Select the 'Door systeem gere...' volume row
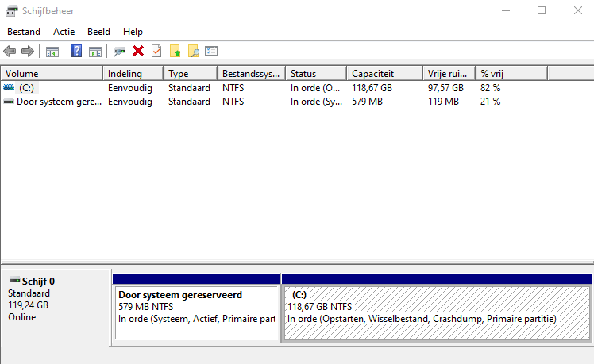Image resolution: width=594 pixels, height=364 pixels. (x=274, y=102)
